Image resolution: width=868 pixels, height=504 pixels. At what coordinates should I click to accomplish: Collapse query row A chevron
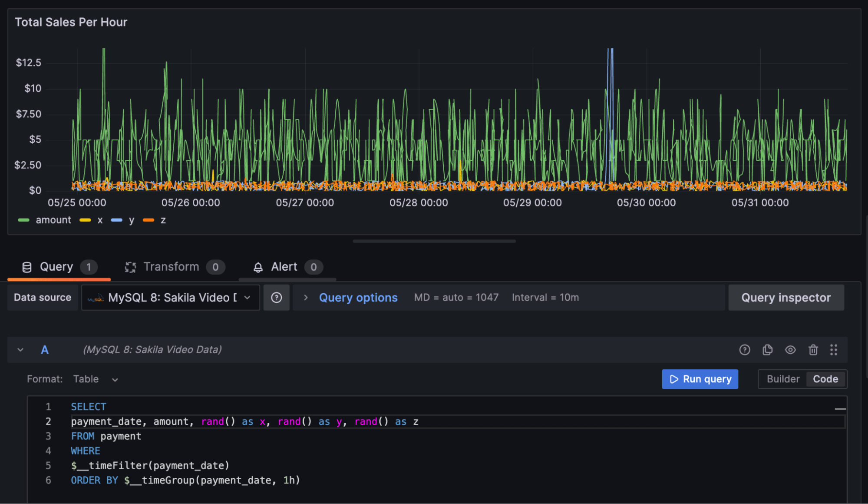(20, 350)
